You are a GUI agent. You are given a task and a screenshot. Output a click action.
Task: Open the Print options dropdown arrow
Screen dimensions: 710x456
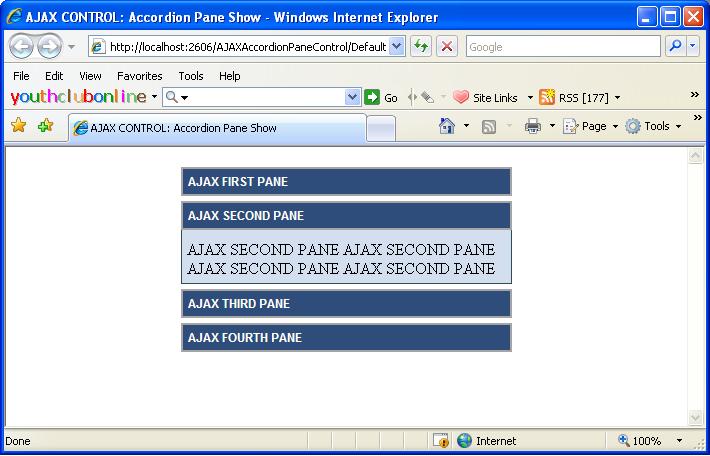(552, 126)
